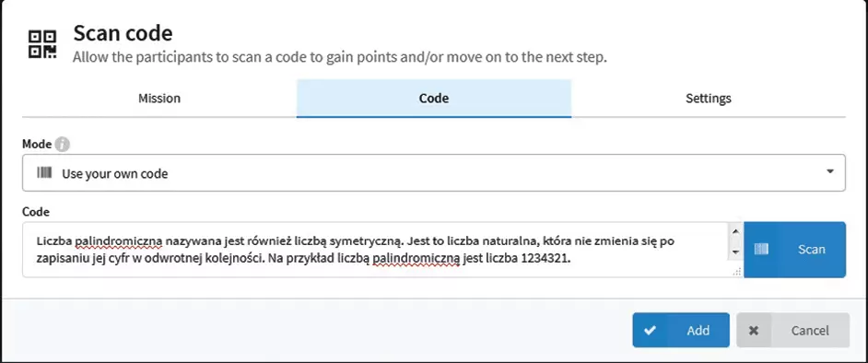Open the Mode dropdown via its arrow
The width and height of the screenshot is (868, 363).
(x=830, y=171)
